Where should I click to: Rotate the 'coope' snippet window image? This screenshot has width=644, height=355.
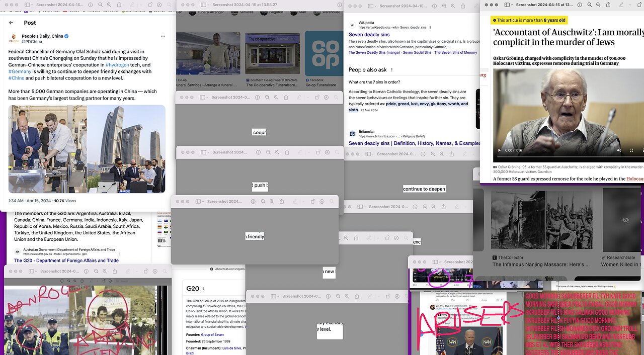coord(317,97)
